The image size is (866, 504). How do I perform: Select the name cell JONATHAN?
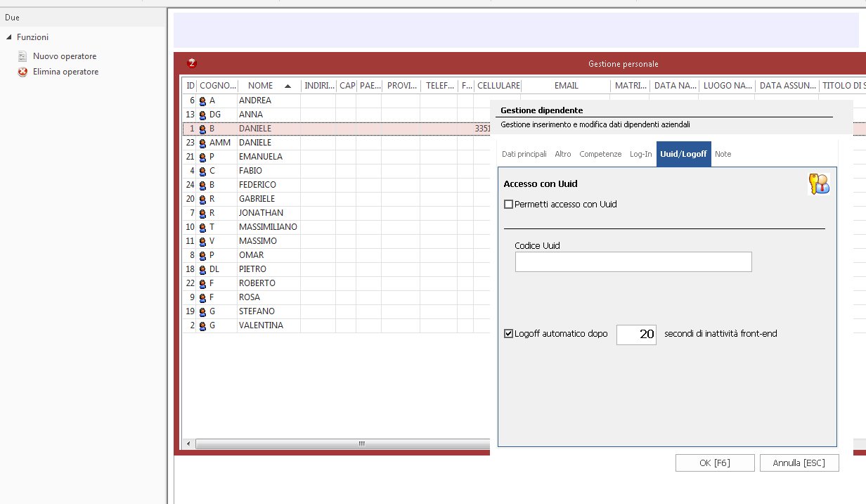point(269,213)
